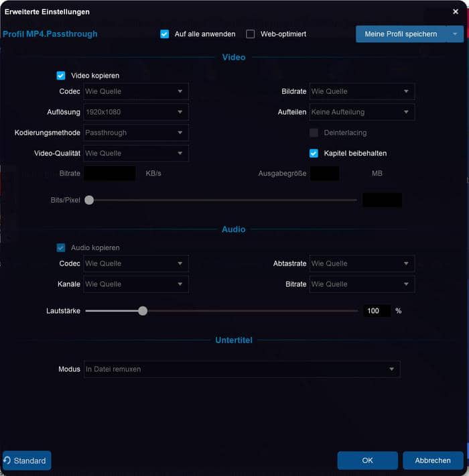Image resolution: width=469 pixels, height=476 pixels.
Task: Toggle the Kapitel beibehalten checkbox
Action: [x=314, y=154]
